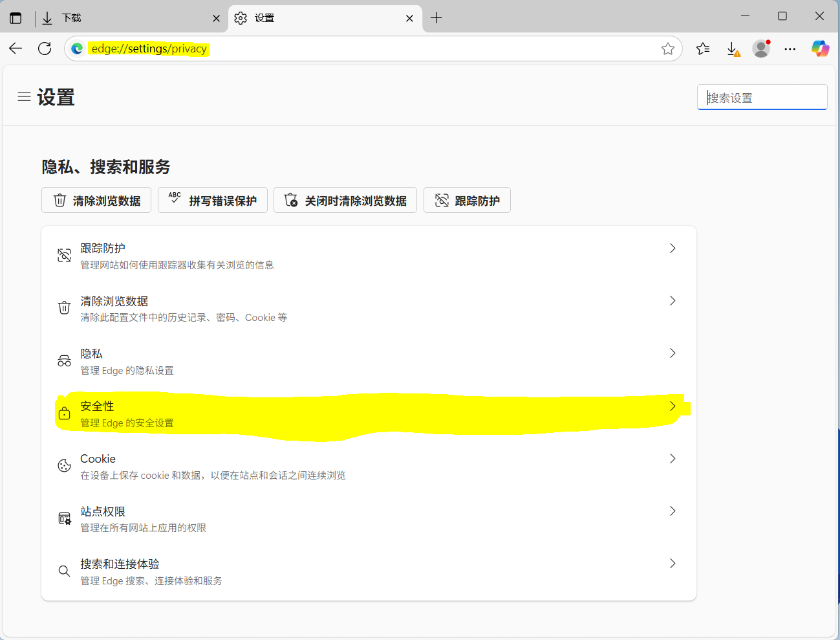840x640 pixels.
Task: Open the 安全性 settings row
Action: pos(369,414)
